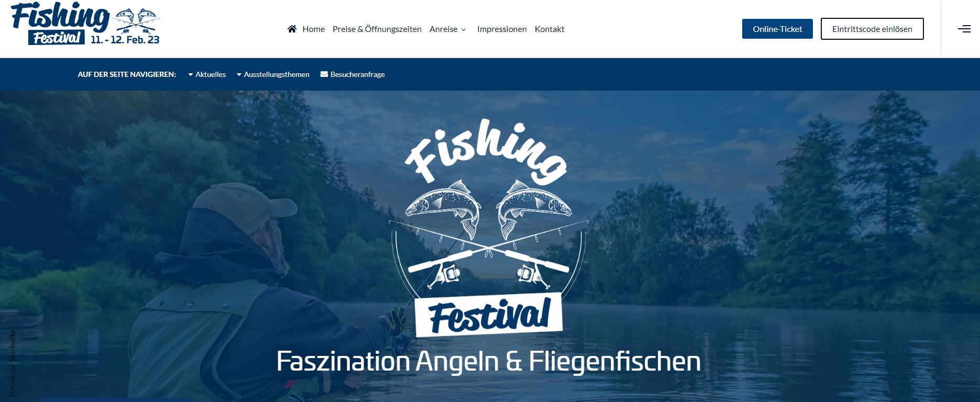The image size is (980, 402).
Task: Open the Besucheranfrage link
Action: 353,74
